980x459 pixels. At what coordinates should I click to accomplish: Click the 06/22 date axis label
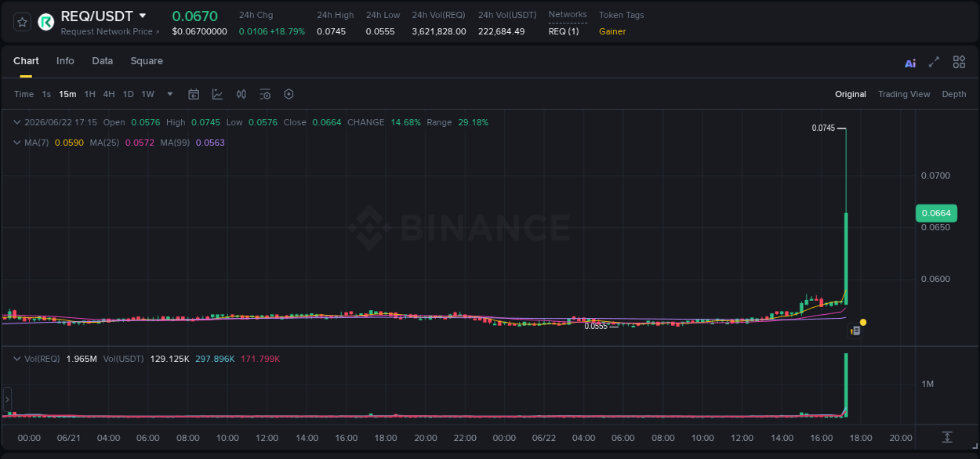tap(544, 438)
